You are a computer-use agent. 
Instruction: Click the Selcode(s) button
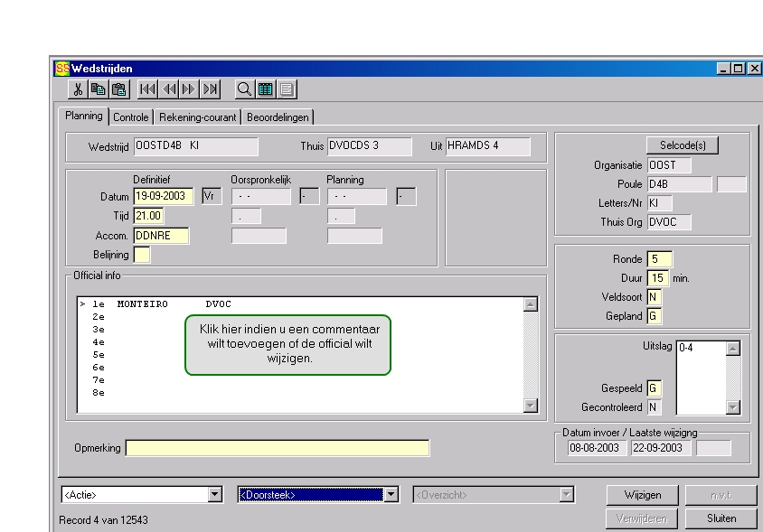coord(683,145)
